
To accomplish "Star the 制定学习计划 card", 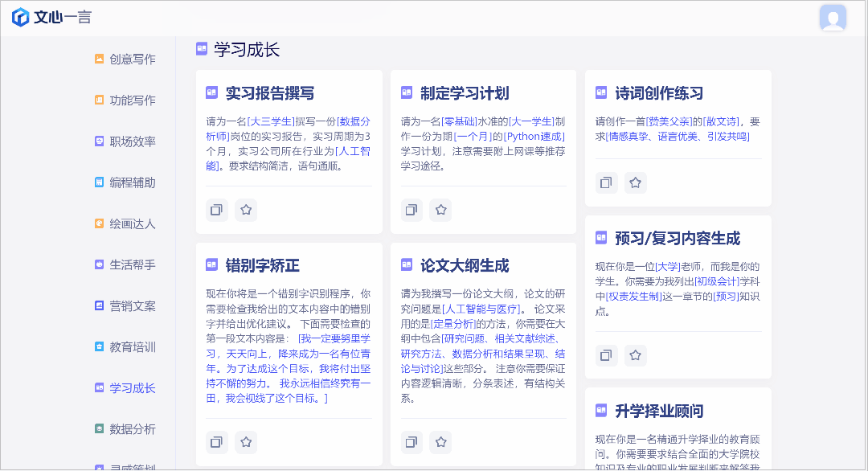I will pos(440,210).
